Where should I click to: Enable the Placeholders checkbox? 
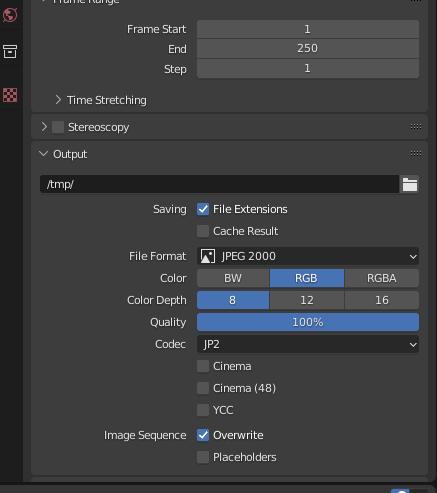click(203, 457)
